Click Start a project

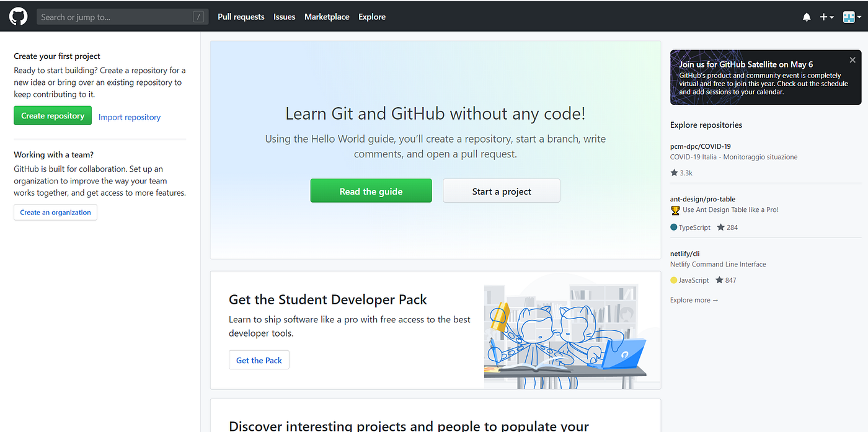[501, 190]
